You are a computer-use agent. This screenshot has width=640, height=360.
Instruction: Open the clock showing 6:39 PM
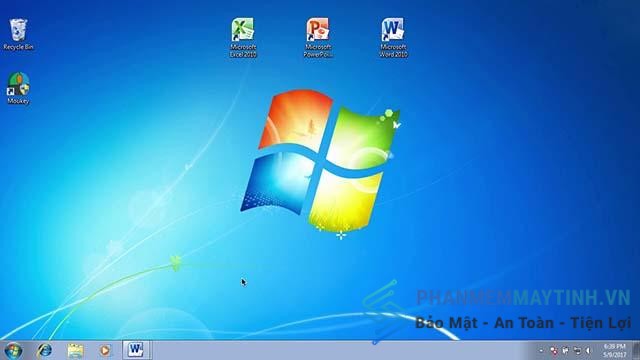click(x=615, y=351)
